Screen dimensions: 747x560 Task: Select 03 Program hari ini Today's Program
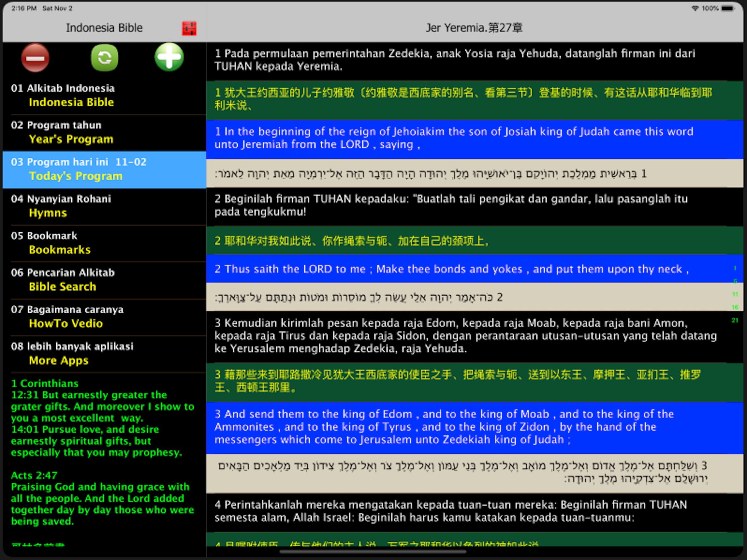pyautogui.click(x=104, y=169)
